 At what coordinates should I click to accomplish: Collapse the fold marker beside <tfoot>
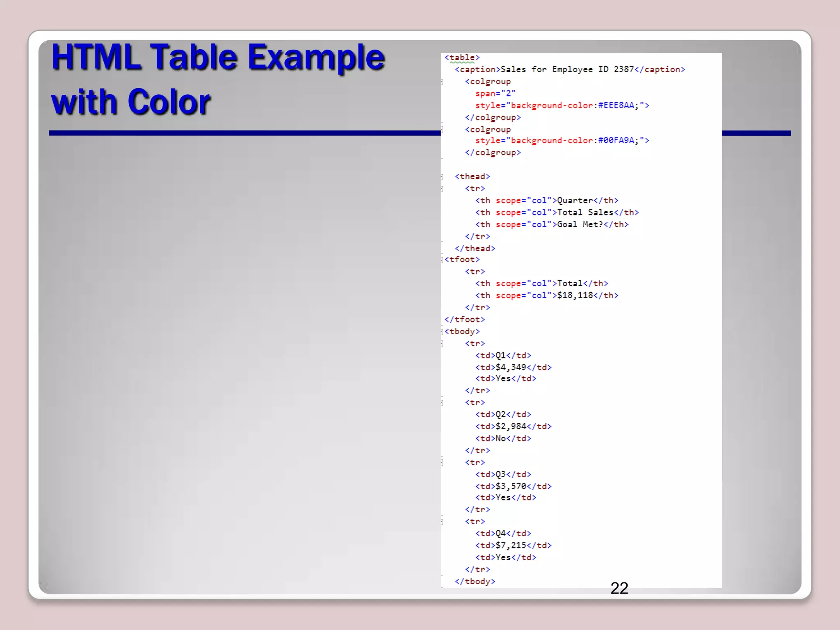coord(442,260)
